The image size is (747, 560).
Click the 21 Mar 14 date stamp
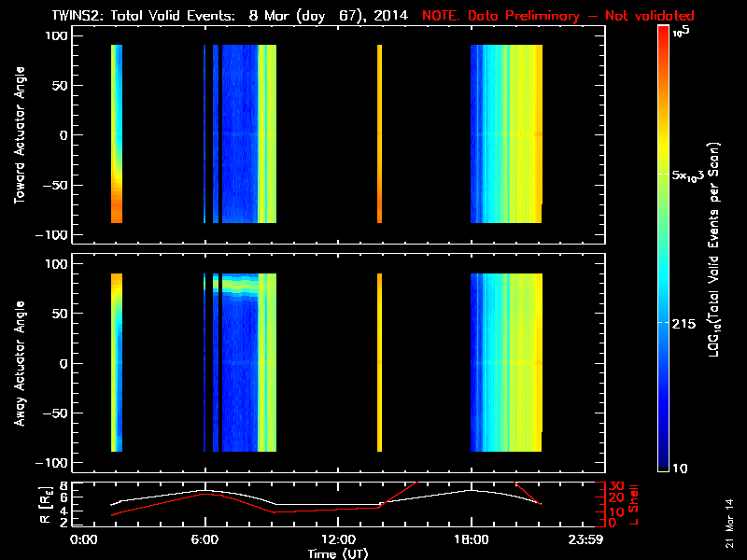point(729,528)
